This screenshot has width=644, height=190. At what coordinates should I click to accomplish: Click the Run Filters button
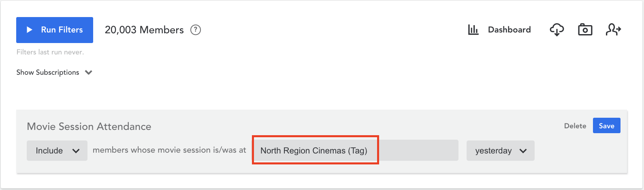click(55, 30)
